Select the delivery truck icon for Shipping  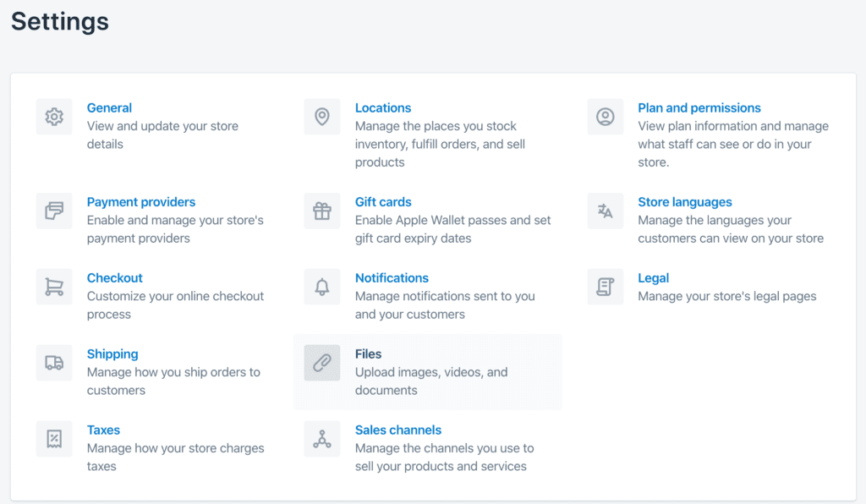[x=54, y=363]
